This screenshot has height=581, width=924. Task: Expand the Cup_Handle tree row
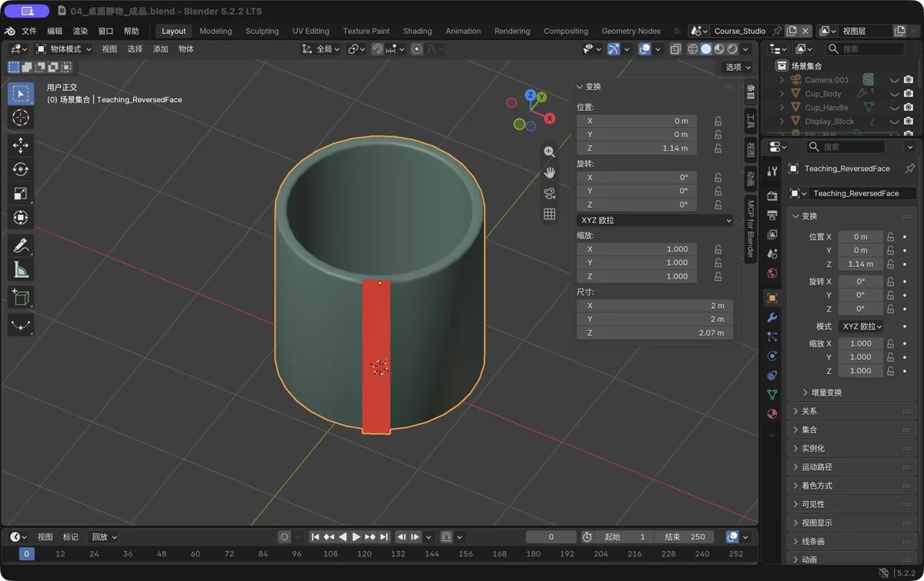click(x=782, y=108)
